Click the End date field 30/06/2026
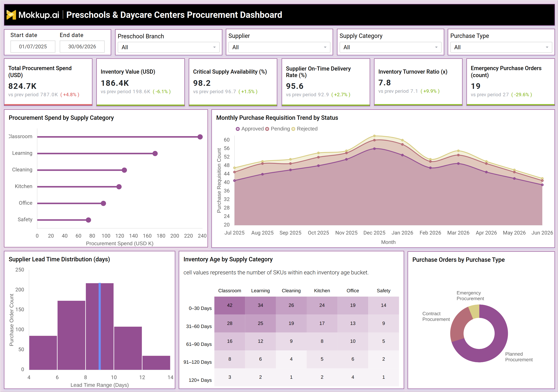The image size is (558, 392). [82, 47]
